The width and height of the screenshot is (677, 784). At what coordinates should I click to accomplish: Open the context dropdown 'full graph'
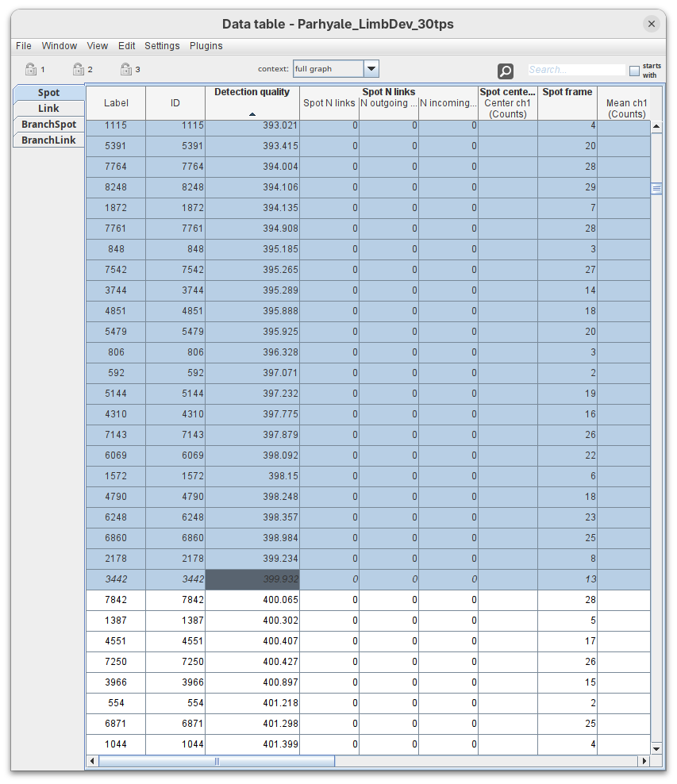(371, 69)
